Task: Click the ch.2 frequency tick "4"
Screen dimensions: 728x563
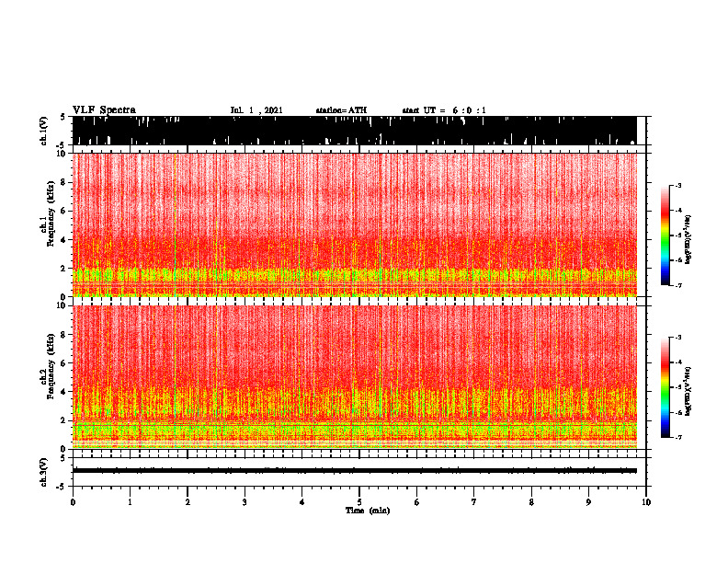Action: click(63, 392)
